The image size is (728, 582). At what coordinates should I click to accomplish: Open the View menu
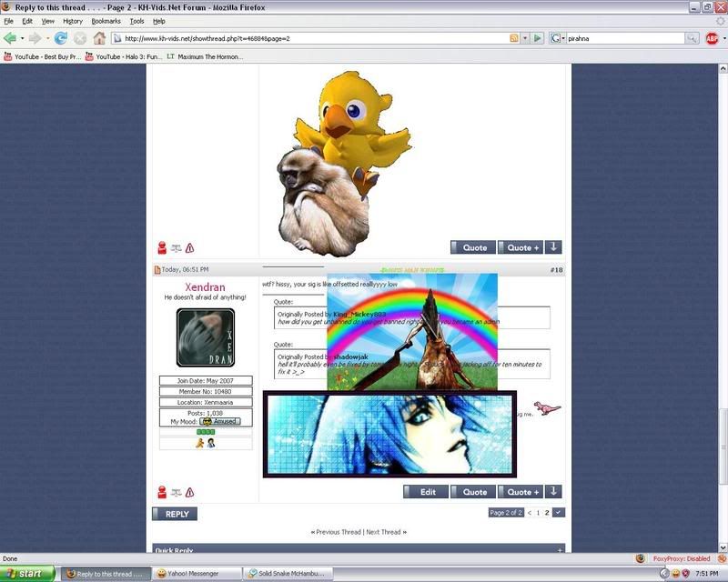point(48,21)
